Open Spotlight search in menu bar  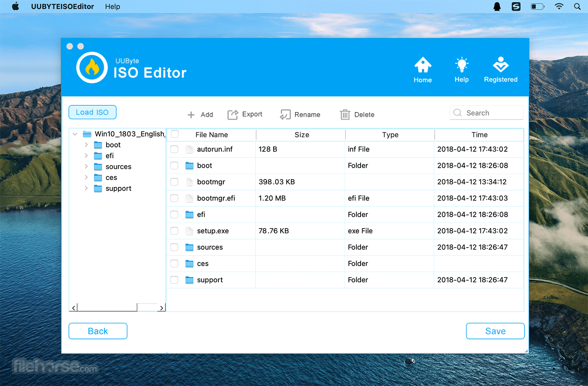click(577, 7)
